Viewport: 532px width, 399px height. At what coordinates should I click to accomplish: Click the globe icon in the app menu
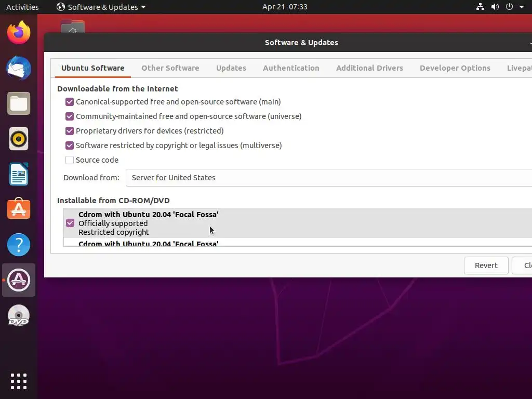61,7
